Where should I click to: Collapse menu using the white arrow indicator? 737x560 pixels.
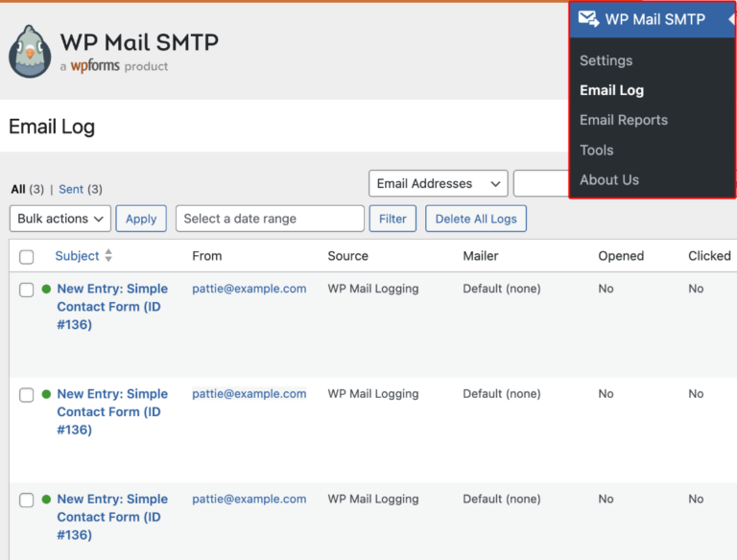731,19
